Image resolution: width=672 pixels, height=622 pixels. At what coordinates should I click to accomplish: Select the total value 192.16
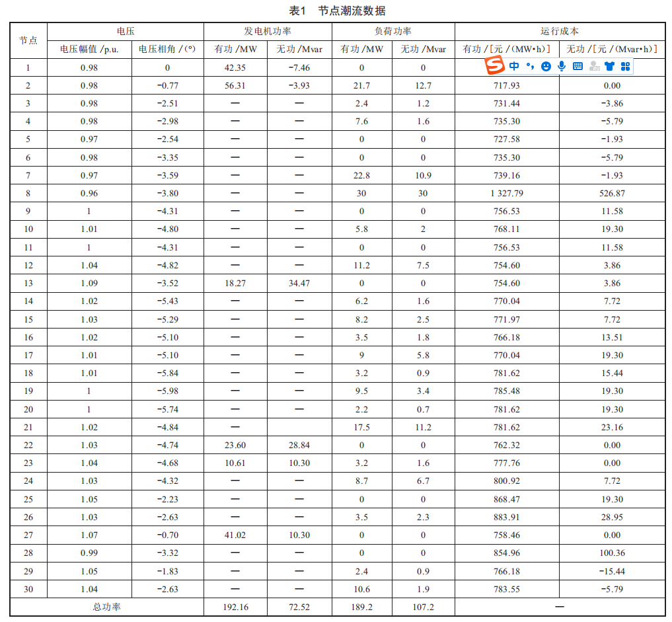tap(236, 607)
